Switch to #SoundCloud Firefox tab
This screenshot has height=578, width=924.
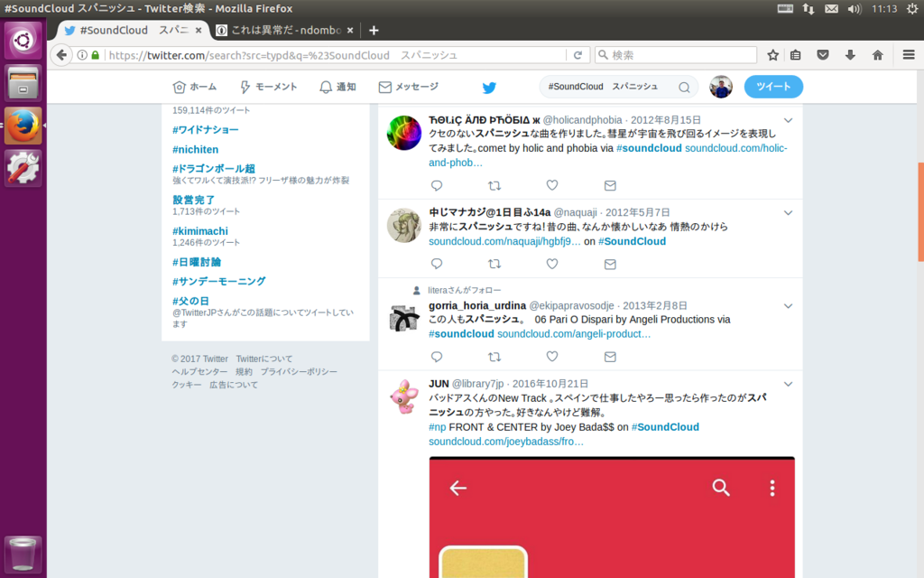click(134, 30)
